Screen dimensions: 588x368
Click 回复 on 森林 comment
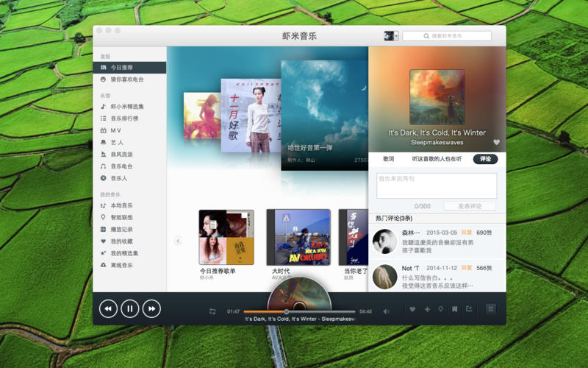pyautogui.click(x=467, y=233)
